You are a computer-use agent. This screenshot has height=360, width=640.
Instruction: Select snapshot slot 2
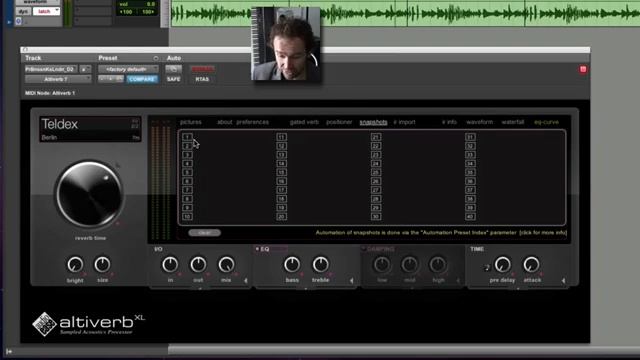point(187,146)
